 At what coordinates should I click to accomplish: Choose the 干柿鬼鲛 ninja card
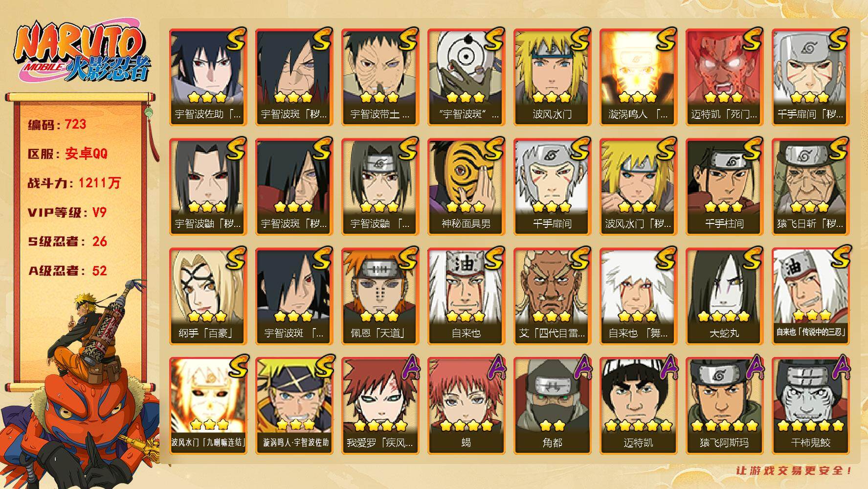pyautogui.click(x=810, y=405)
